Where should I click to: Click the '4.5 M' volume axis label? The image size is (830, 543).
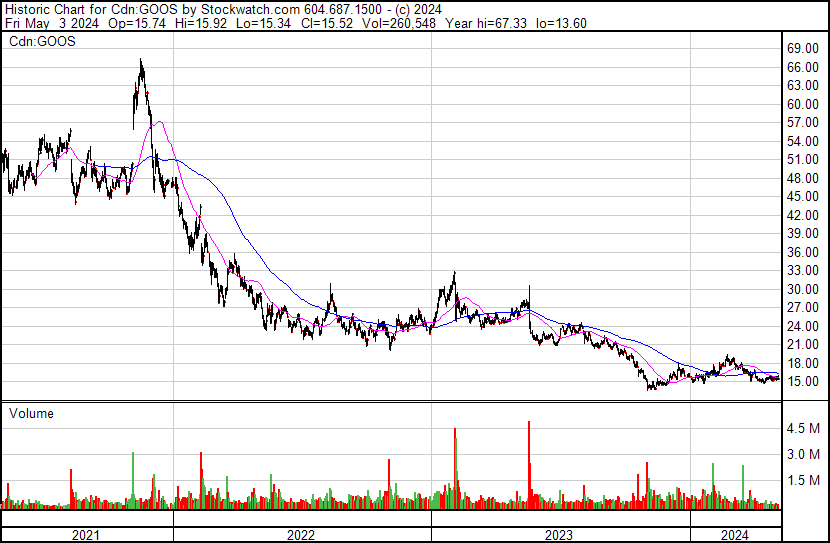point(803,428)
